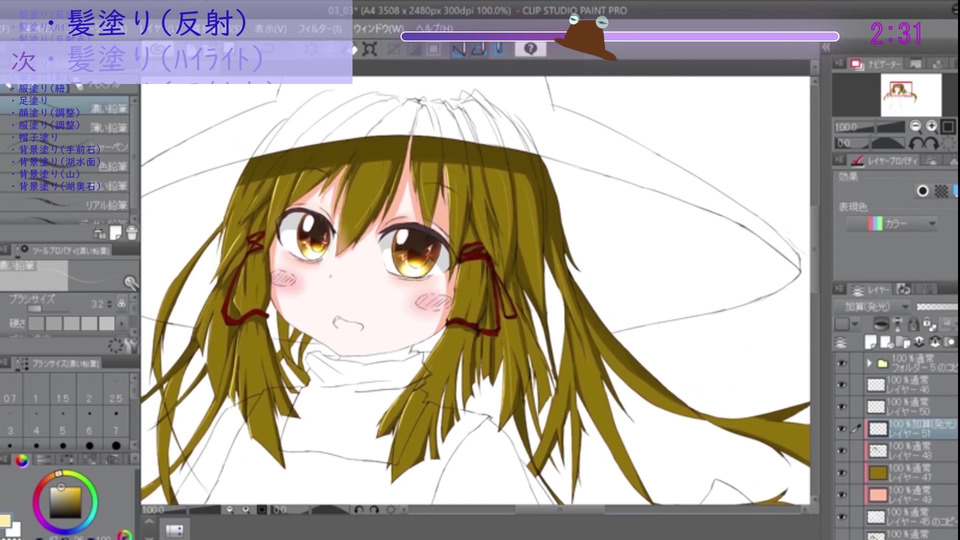The height and width of the screenshot is (540, 960).
Task: Click rotate right icon below the canvas
Action: 374,509
